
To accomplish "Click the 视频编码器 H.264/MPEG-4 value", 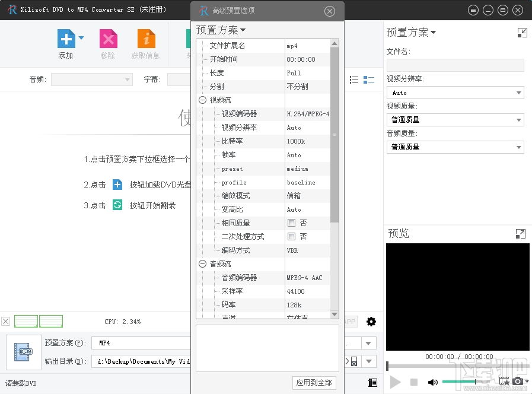I will (307, 114).
